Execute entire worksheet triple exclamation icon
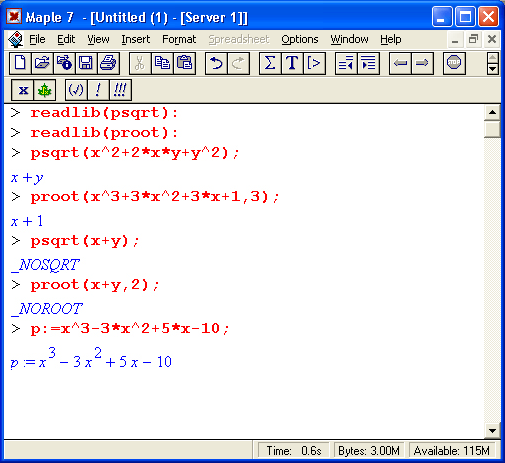This screenshot has height=463, width=505. point(120,90)
